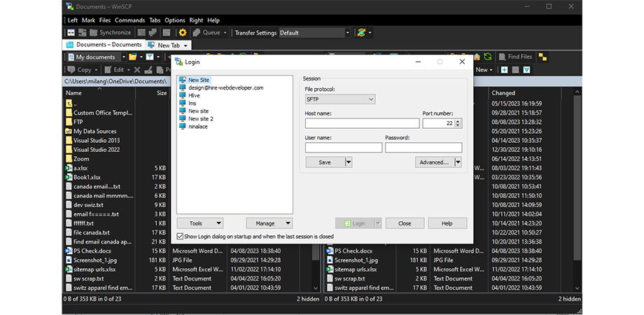Switch to the Documents – Documents tab
The width and height of the screenshot is (644, 315).
pos(104,45)
